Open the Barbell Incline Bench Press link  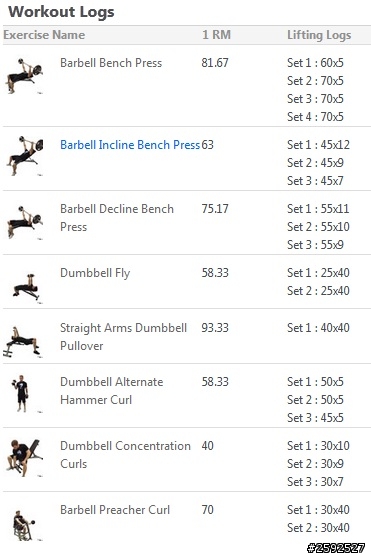(130, 145)
